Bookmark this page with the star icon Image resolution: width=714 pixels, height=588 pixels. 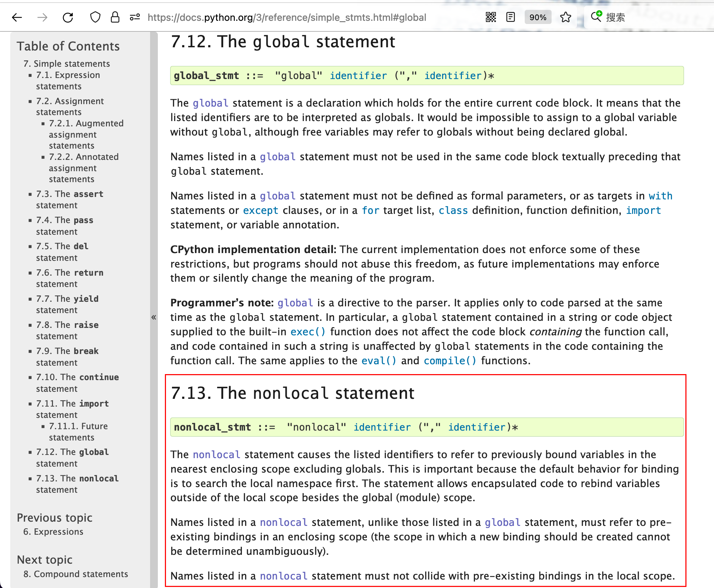click(566, 17)
